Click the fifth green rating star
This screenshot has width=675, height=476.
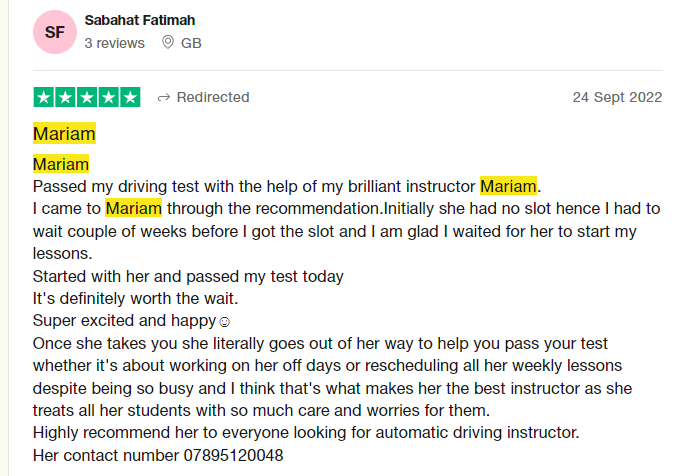pyautogui.click(x=130, y=97)
